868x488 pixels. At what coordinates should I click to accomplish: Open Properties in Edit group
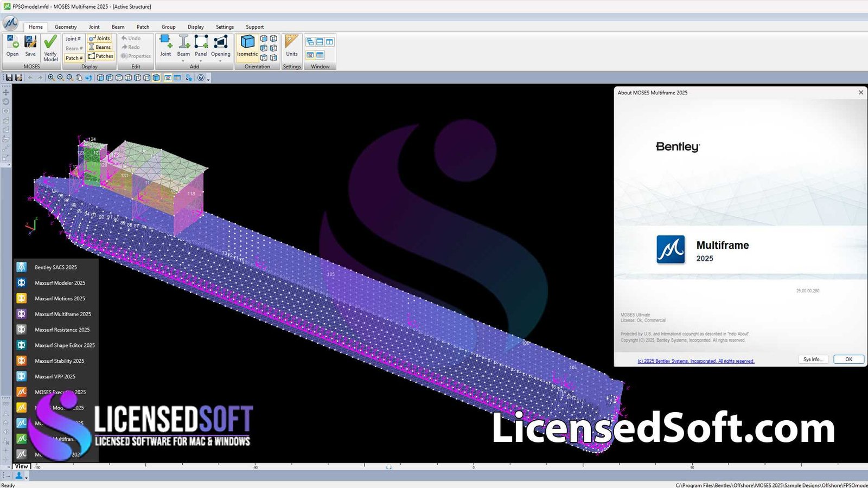coord(136,56)
